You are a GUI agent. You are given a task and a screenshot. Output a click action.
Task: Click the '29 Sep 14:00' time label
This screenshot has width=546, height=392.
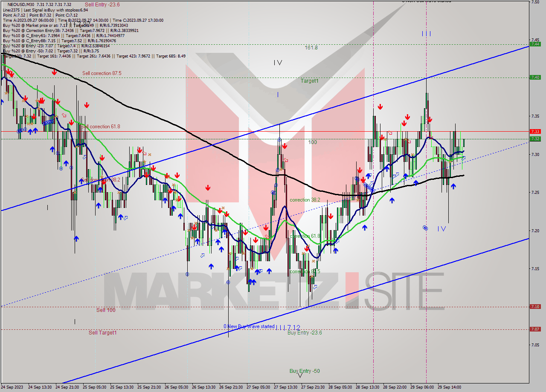(x=449, y=387)
